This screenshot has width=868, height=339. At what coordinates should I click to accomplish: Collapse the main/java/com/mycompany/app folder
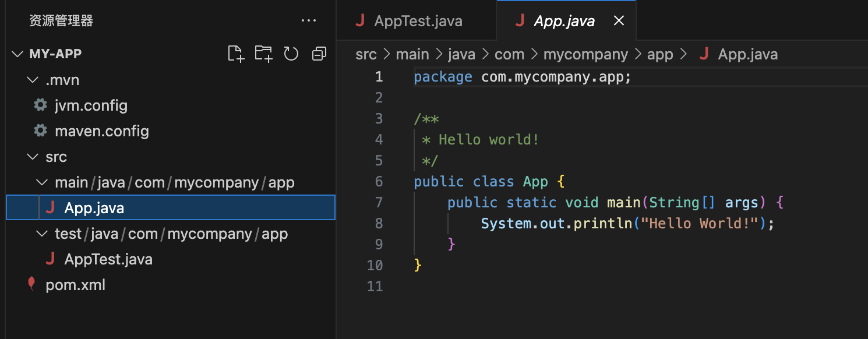tap(41, 182)
